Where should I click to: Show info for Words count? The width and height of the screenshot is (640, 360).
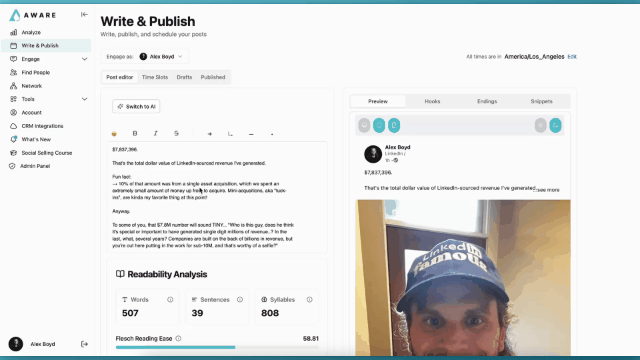pyautogui.click(x=170, y=300)
